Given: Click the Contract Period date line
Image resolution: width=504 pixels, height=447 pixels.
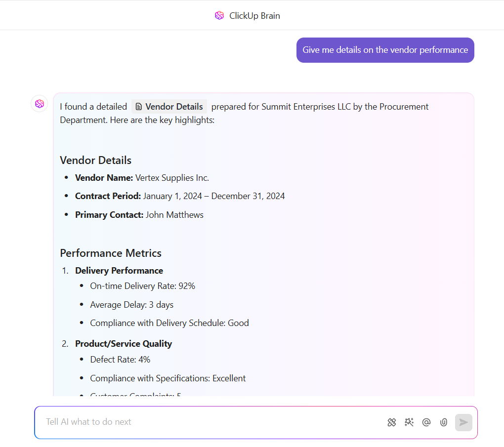Looking at the screenshot, I should [180, 196].
